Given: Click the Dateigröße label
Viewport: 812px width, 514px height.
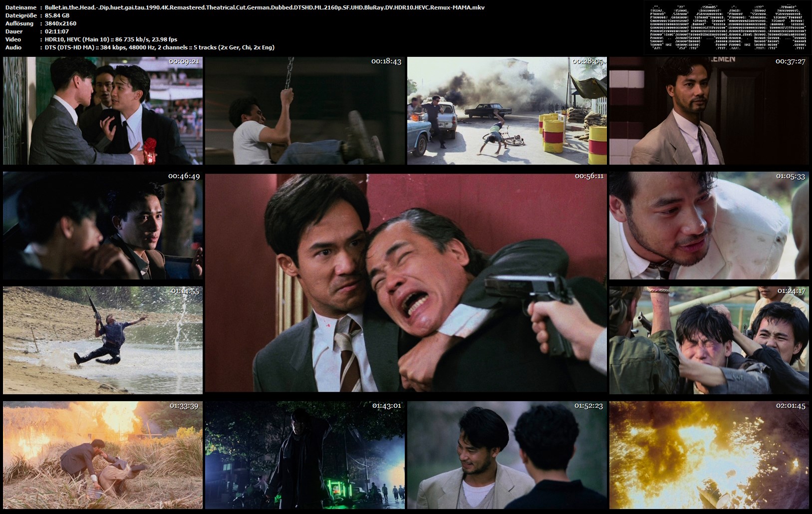Looking at the screenshot, I should click(x=21, y=15).
